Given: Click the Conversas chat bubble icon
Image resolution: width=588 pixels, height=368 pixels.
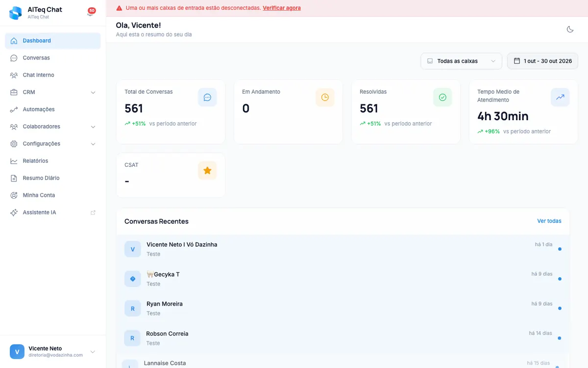Looking at the screenshot, I should (x=14, y=58).
